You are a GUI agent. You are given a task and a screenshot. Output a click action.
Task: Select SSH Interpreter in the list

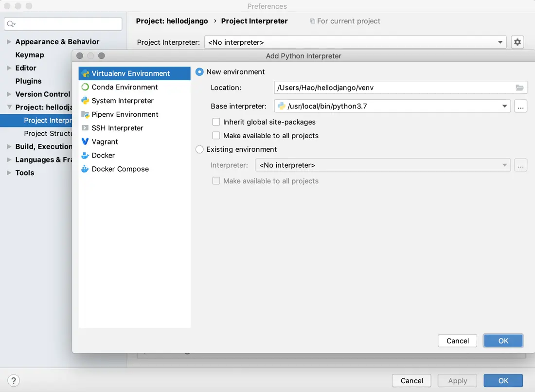[134, 128]
